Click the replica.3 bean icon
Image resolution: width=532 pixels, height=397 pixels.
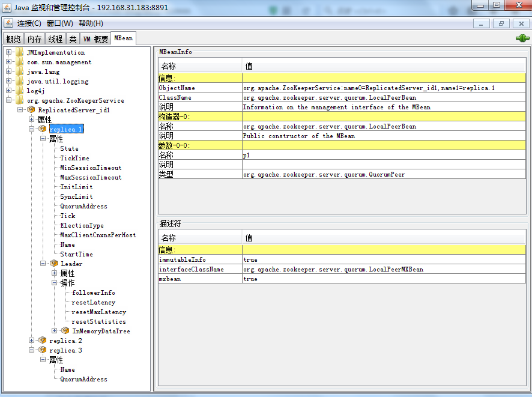click(x=43, y=350)
